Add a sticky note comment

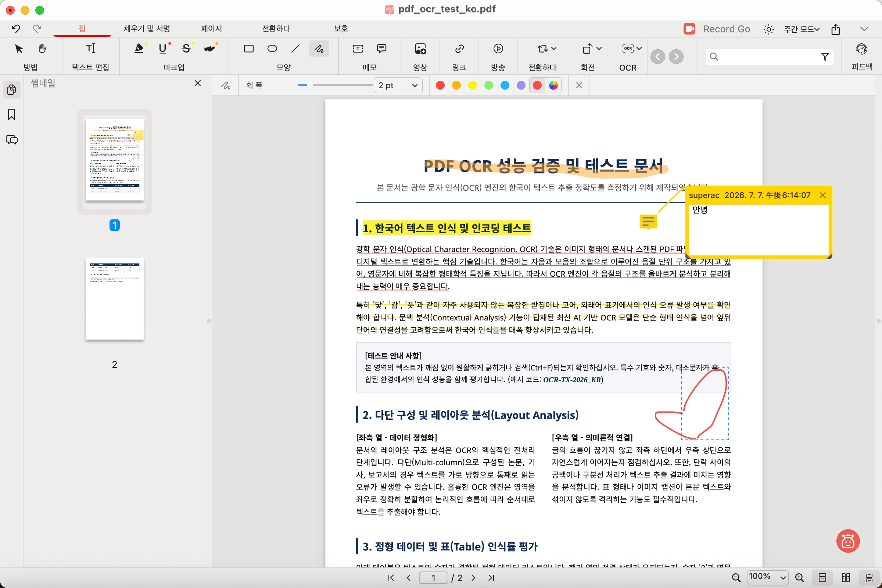(x=381, y=49)
